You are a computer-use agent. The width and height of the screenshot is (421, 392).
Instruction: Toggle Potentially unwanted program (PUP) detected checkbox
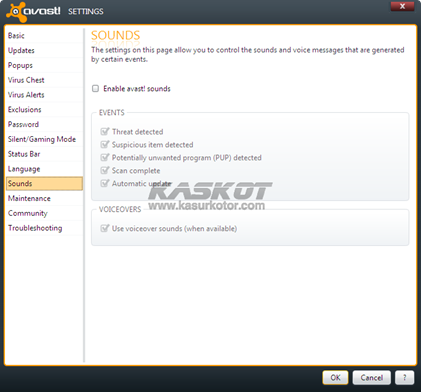click(105, 157)
